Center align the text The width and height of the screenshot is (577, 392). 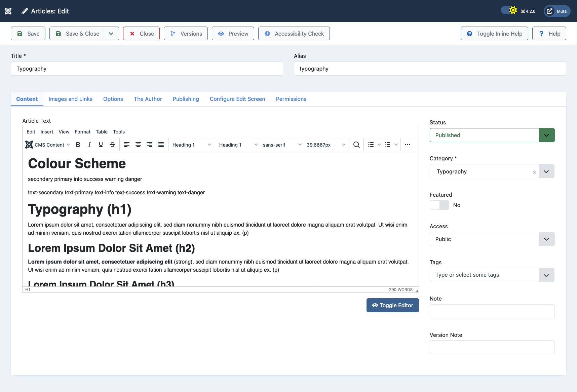138,145
